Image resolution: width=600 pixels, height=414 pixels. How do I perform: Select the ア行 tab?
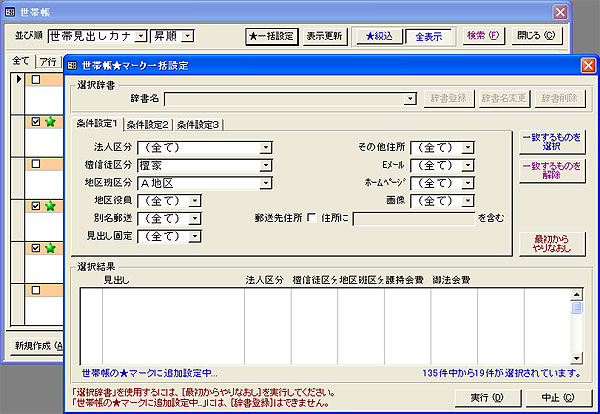46,61
